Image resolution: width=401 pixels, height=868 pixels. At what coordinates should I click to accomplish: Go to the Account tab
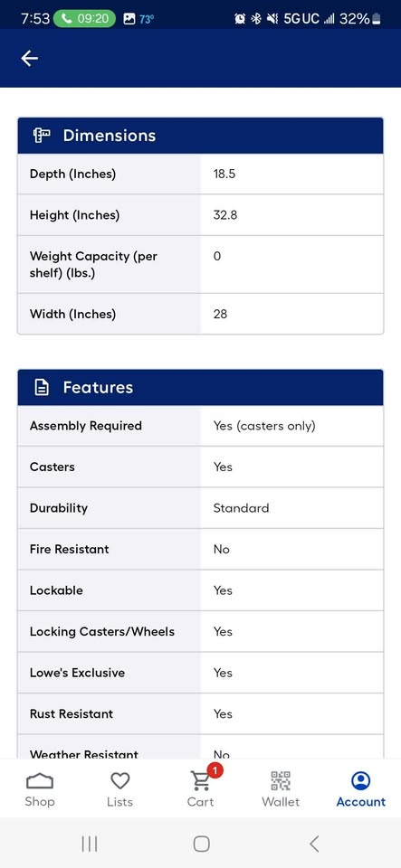[361, 790]
